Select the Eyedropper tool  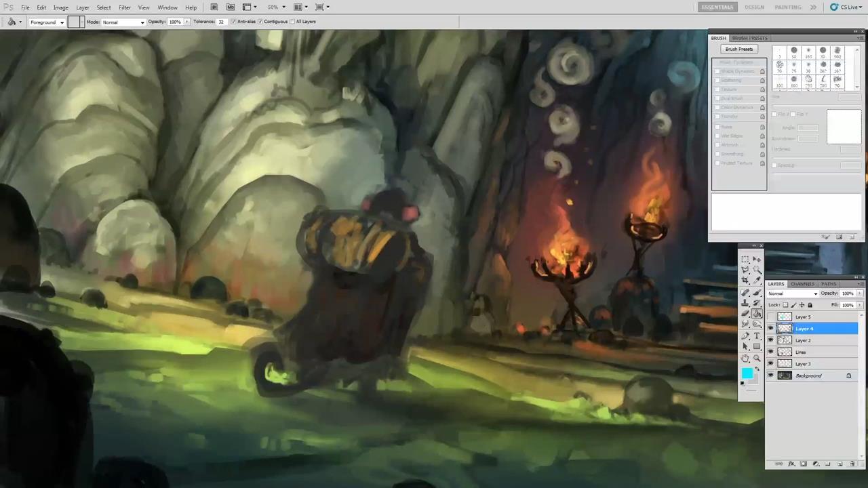click(757, 280)
